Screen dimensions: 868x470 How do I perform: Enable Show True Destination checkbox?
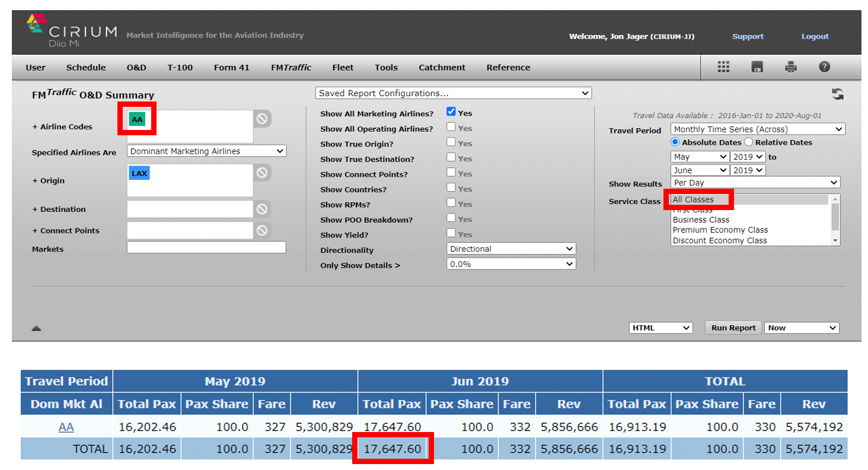coord(451,157)
